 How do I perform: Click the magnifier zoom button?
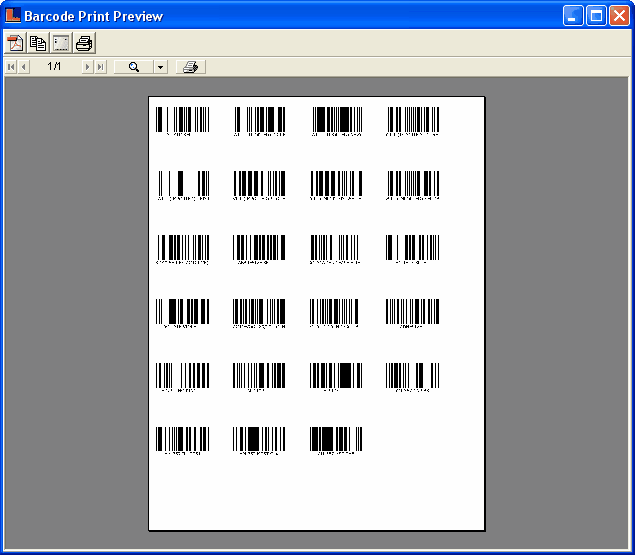[134, 67]
